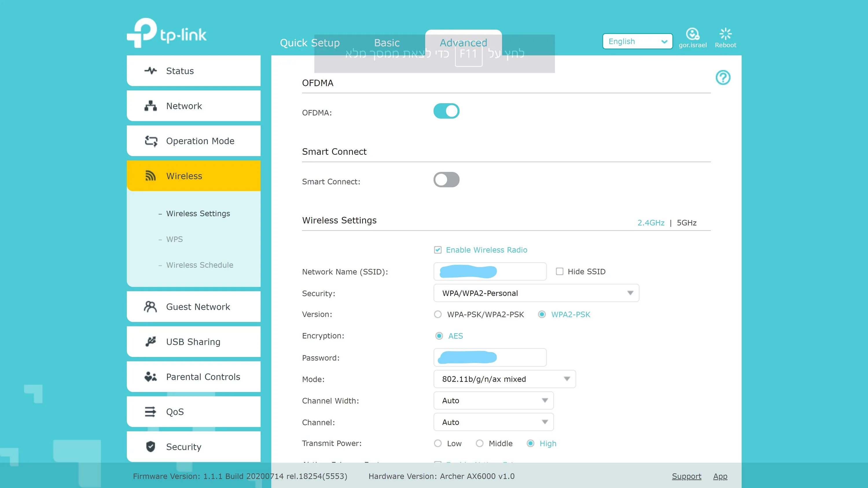Switch to the Basic tab
This screenshot has height=488, width=868.
pos(387,43)
